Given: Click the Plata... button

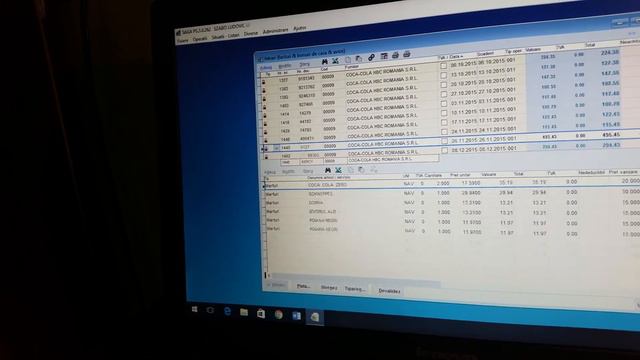Looking at the screenshot, I should pyautogui.click(x=303, y=287).
